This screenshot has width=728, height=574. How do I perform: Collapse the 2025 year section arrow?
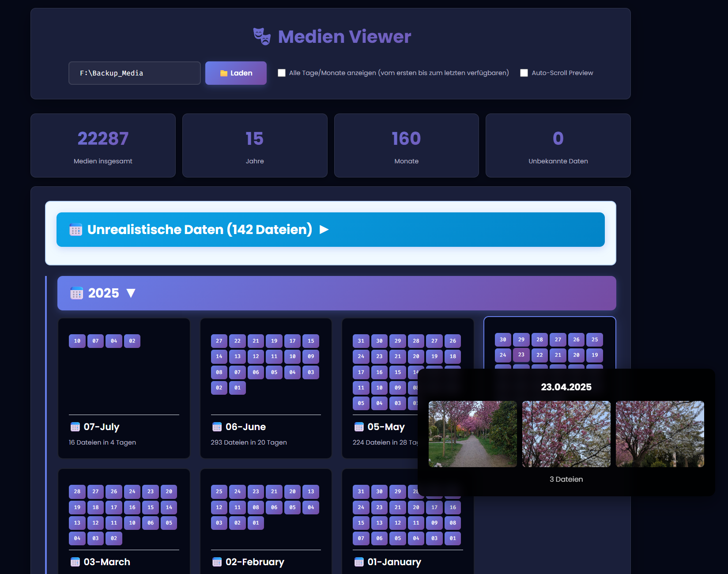click(131, 293)
